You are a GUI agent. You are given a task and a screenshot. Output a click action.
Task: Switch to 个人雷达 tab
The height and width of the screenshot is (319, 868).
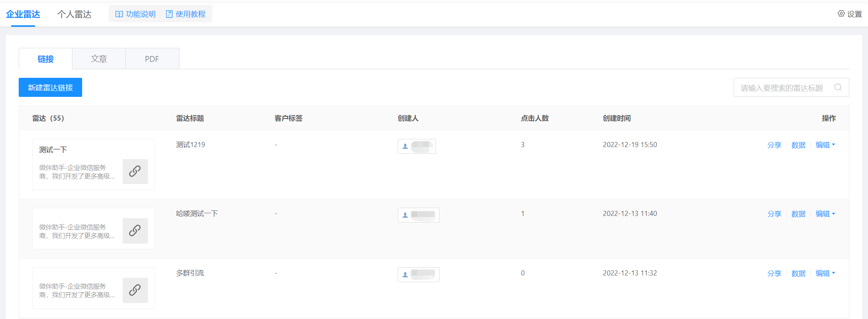tap(74, 14)
